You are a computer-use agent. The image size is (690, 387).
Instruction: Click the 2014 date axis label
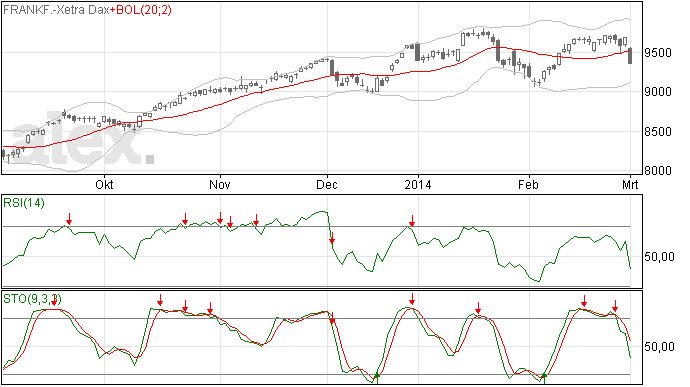pyautogui.click(x=418, y=184)
